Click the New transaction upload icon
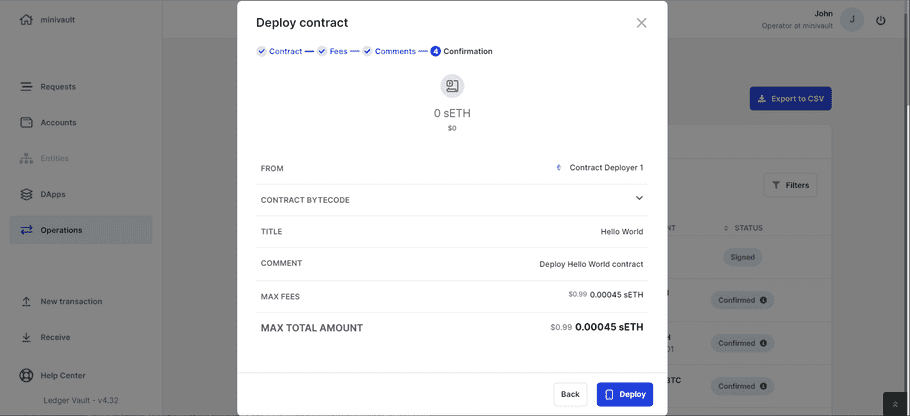 coord(27,301)
